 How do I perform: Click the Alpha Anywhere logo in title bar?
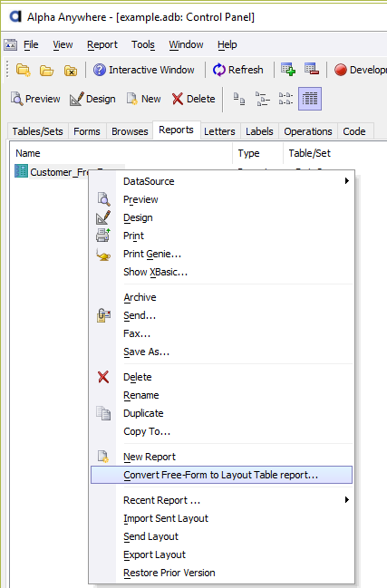[x=15, y=17]
